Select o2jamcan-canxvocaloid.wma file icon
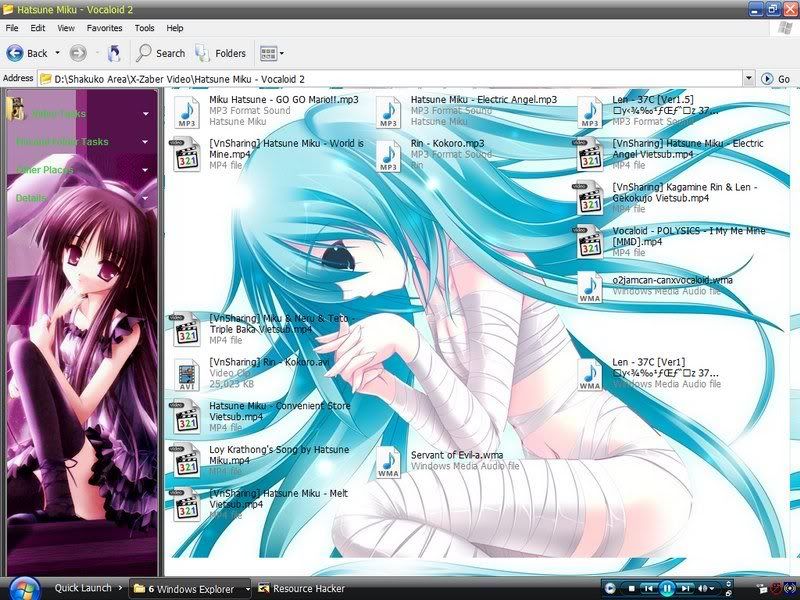The image size is (800, 600). coord(590,287)
